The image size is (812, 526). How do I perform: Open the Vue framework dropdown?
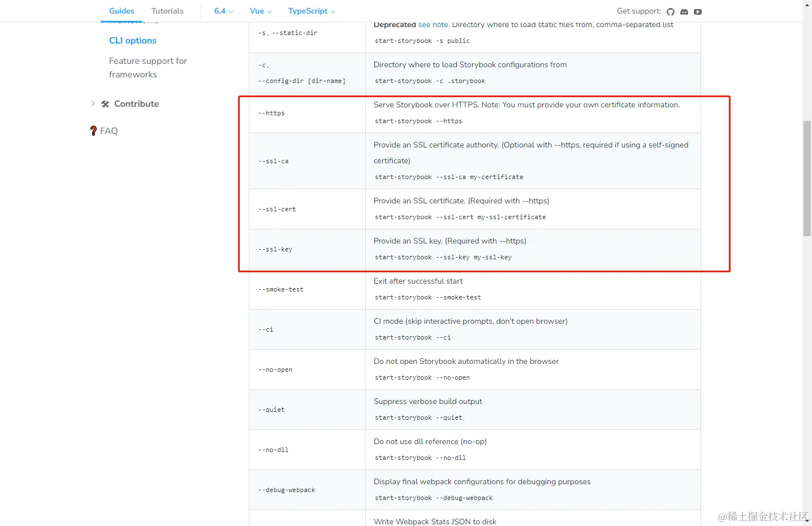coord(261,11)
